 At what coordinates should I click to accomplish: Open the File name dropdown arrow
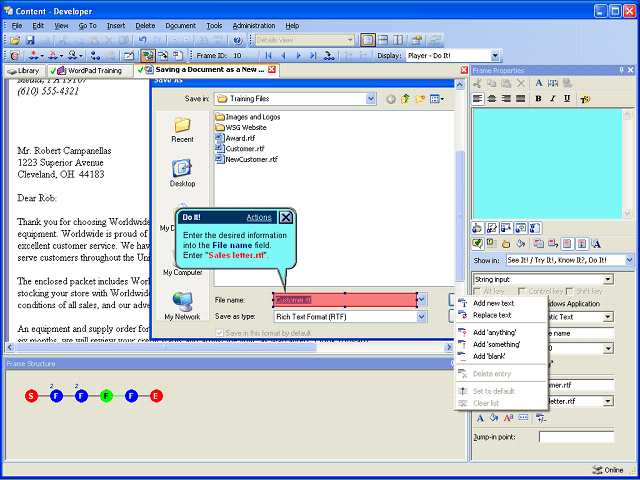coord(422,300)
